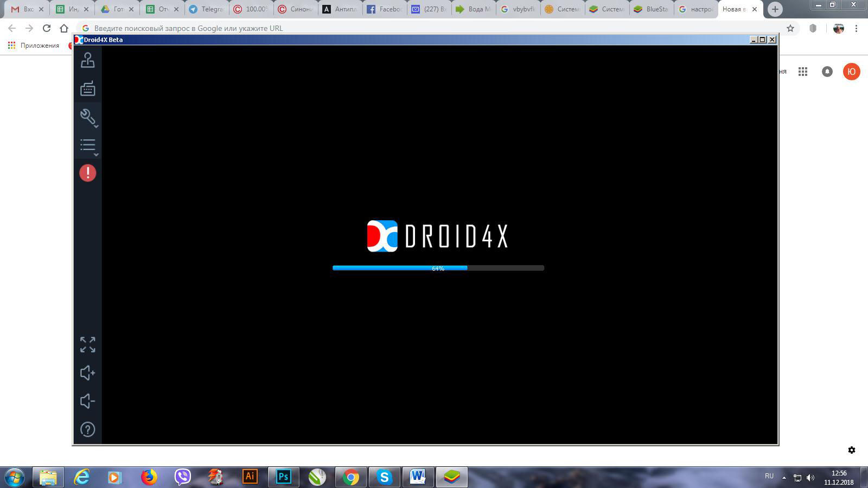Image resolution: width=868 pixels, height=488 pixels.
Task: Open Viber from taskbar
Action: click(183, 477)
